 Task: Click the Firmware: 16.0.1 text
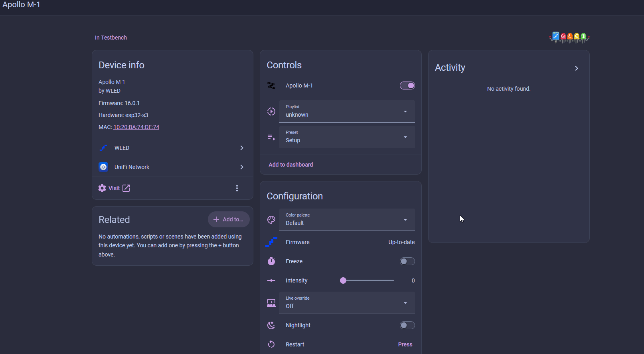pos(119,103)
